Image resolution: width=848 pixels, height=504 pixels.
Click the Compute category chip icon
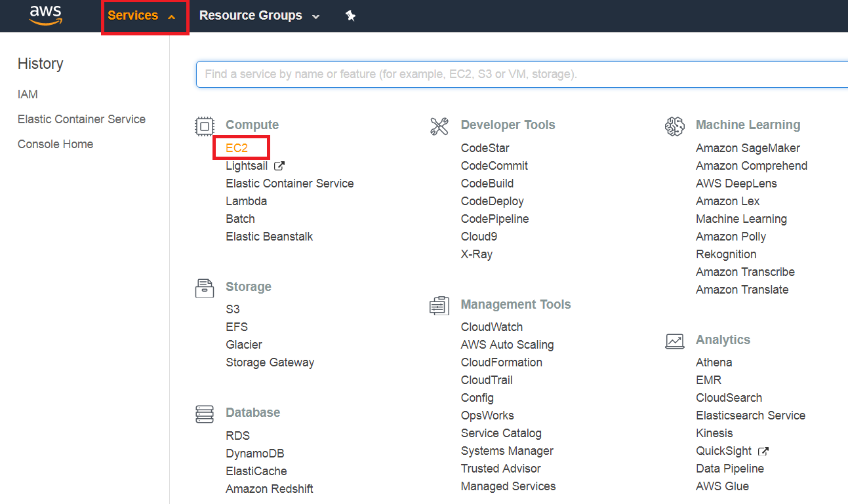click(x=204, y=126)
